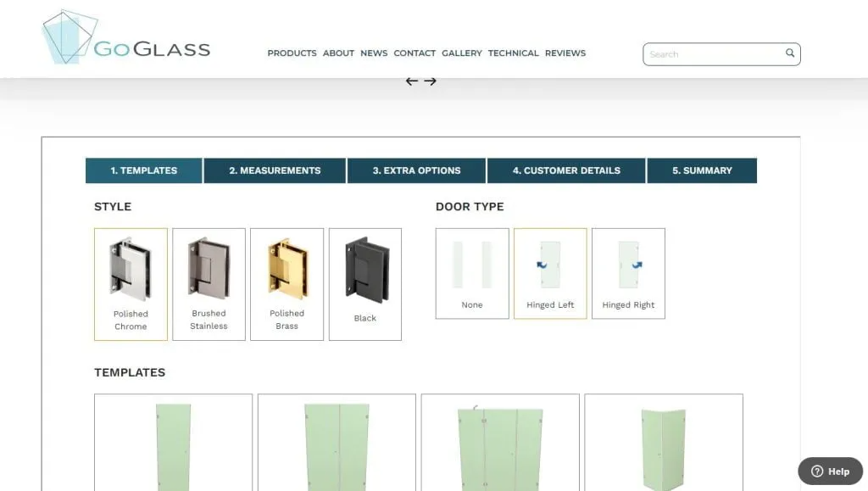Open the 1. Templates tab
Image resolution: width=868 pixels, height=491 pixels.
point(144,170)
